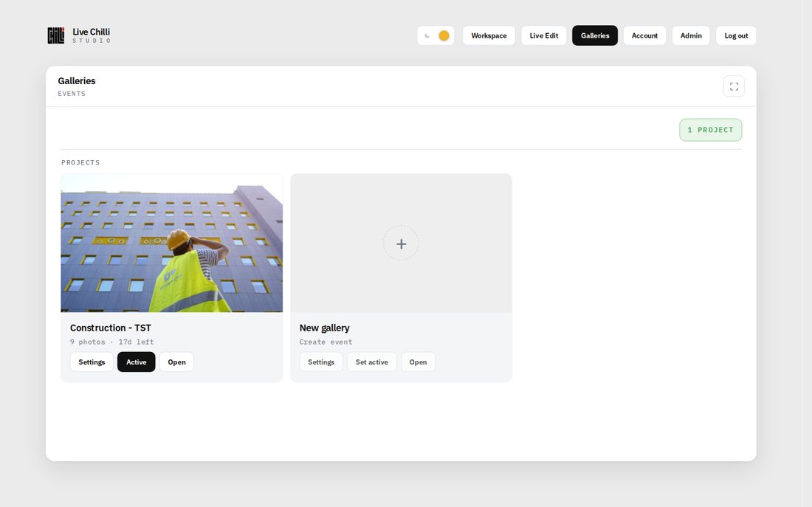Open Construction - TST thumbnail image

172,243
